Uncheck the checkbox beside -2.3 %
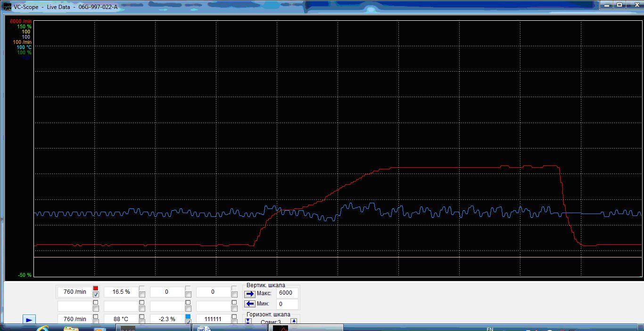 pyautogui.click(x=188, y=322)
